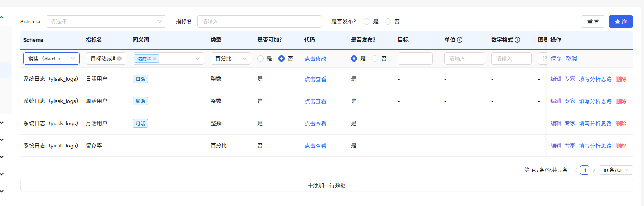Viewport: 644px width, 206px height.
Task: Click the 查询 button
Action: coord(621,21)
